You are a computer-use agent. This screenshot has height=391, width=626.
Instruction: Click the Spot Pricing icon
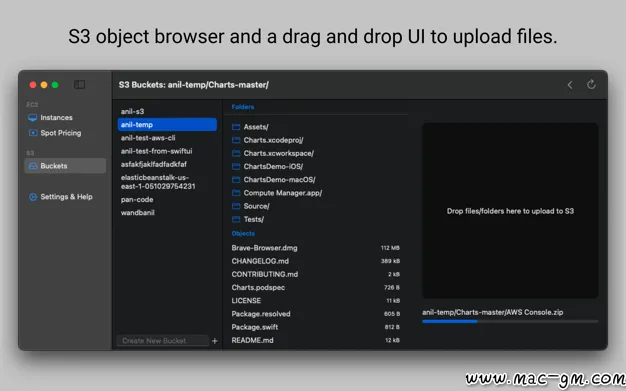pos(33,133)
